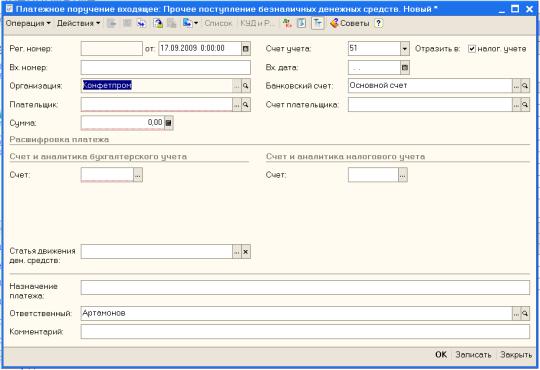Maximize the payment order window
The width and height of the screenshot is (540, 370).
(x=515, y=9)
